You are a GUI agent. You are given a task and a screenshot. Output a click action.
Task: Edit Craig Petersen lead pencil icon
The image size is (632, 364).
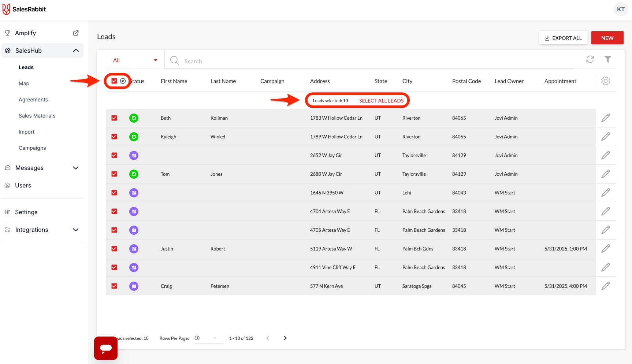pos(606,286)
